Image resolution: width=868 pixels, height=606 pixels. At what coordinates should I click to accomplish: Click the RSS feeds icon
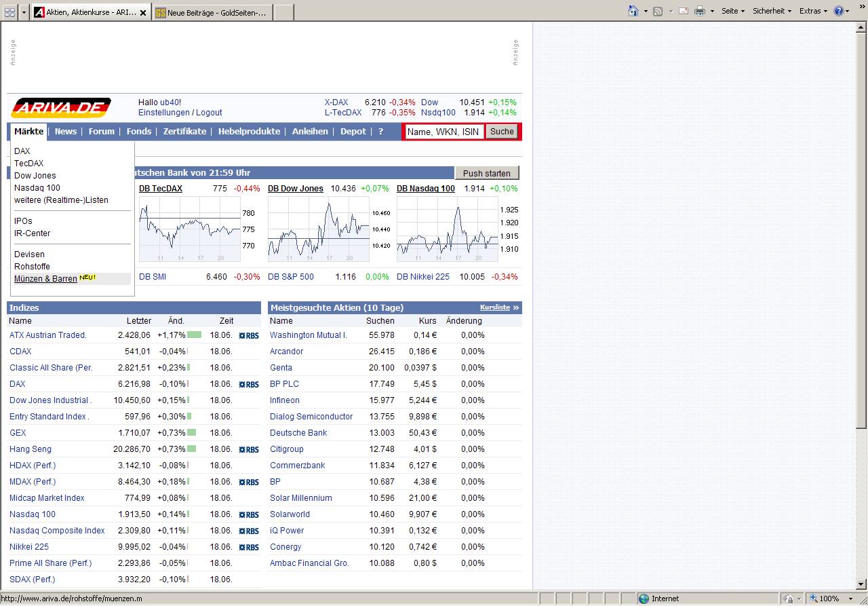[x=657, y=11]
